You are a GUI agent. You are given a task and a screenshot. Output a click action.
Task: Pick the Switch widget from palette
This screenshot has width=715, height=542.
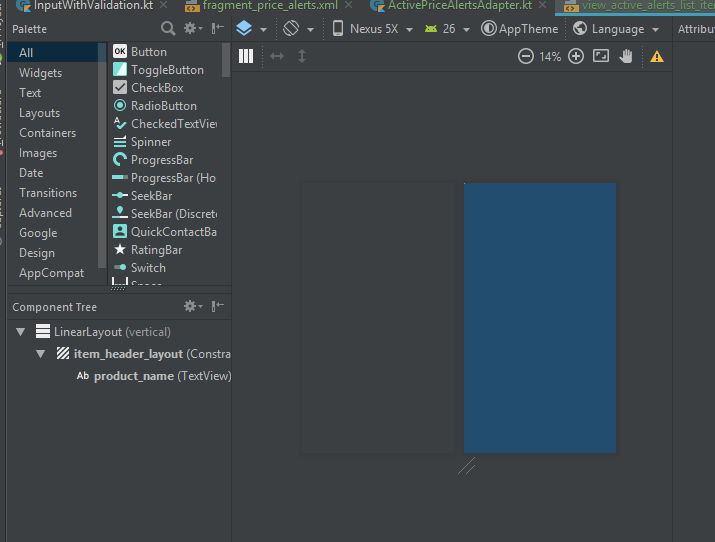148,268
